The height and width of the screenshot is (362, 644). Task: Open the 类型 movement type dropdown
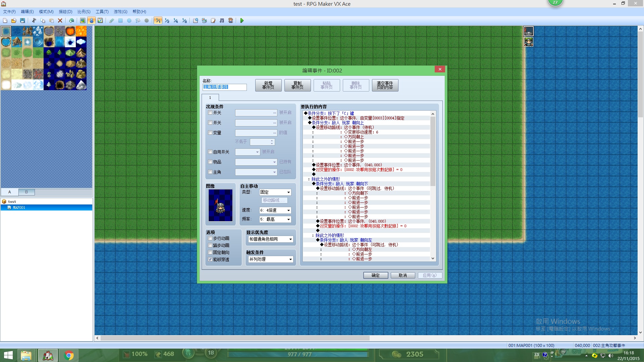coord(275,192)
